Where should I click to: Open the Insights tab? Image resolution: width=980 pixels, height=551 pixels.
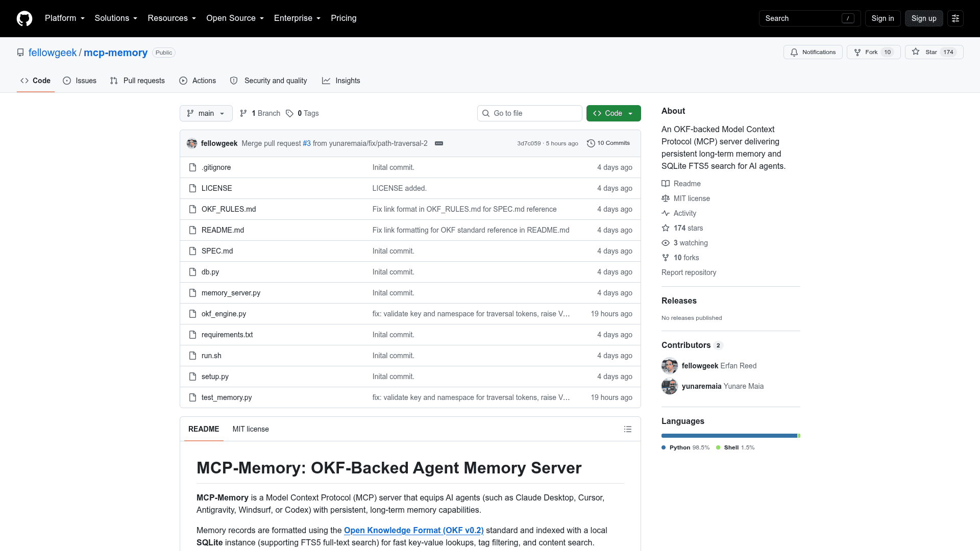coord(341,81)
